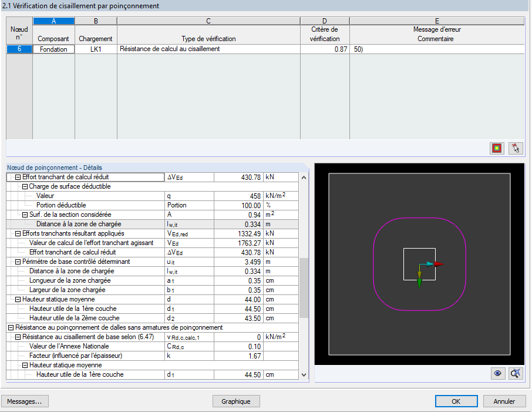The image size is (532, 412).
Task: Click the pick-node cursor icon
Action: pyautogui.click(x=516, y=149)
